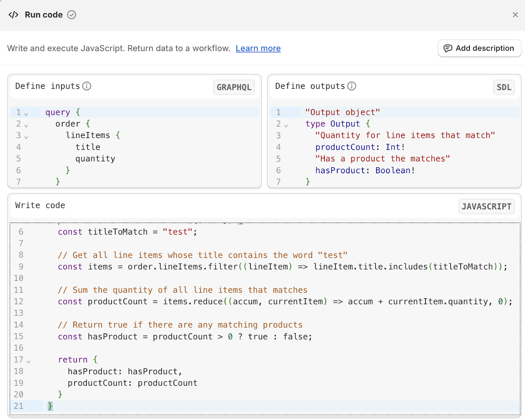The height and width of the screenshot is (420, 525).
Task: Click the 'quantity' field in the inputs editor
Action: click(x=95, y=159)
